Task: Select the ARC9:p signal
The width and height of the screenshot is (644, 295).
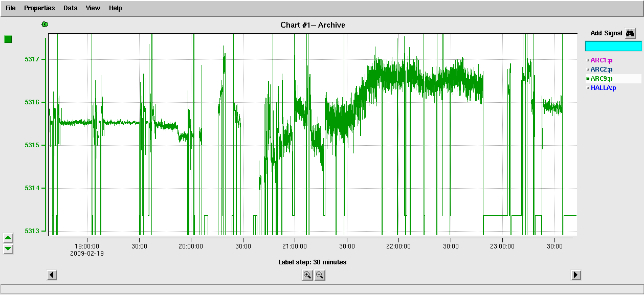Action: (x=601, y=79)
